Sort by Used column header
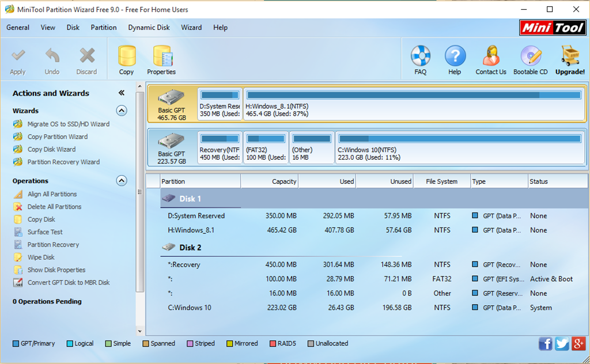 click(327, 181)
